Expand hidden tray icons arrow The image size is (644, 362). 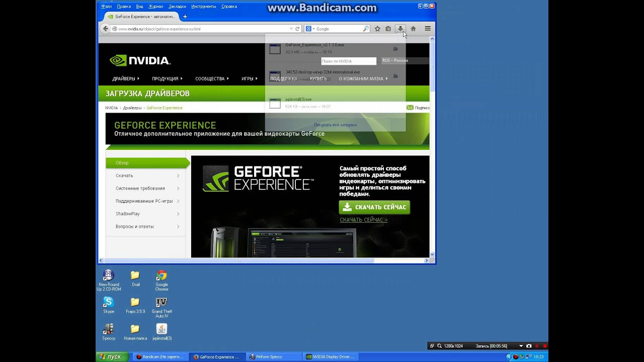(509, 356)
